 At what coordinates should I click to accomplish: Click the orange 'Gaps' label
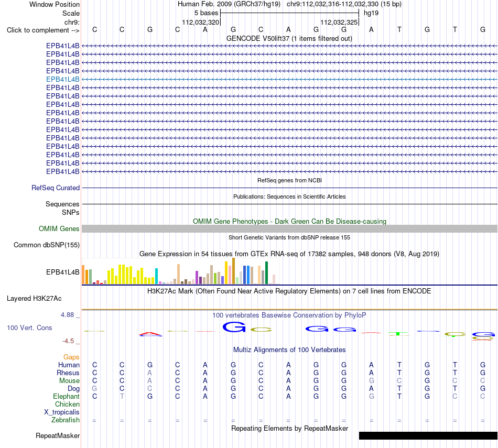pos(71,357)
